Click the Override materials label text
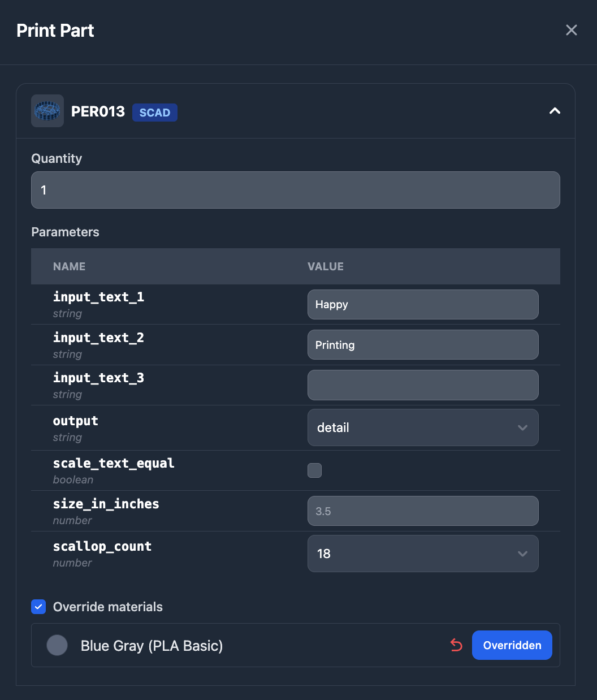The height and width of the screenshot is (700, 597). pos(108,607)
